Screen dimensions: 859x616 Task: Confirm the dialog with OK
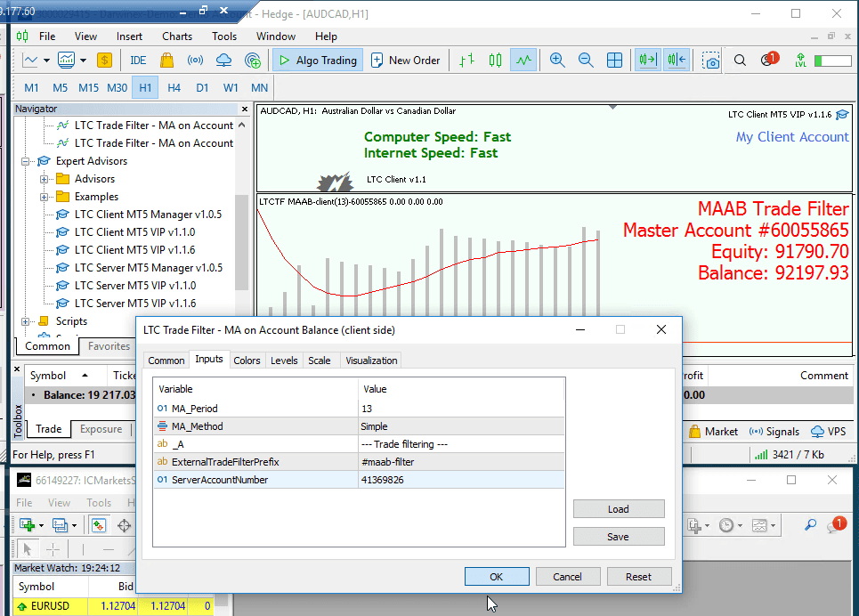coord(497,577)
